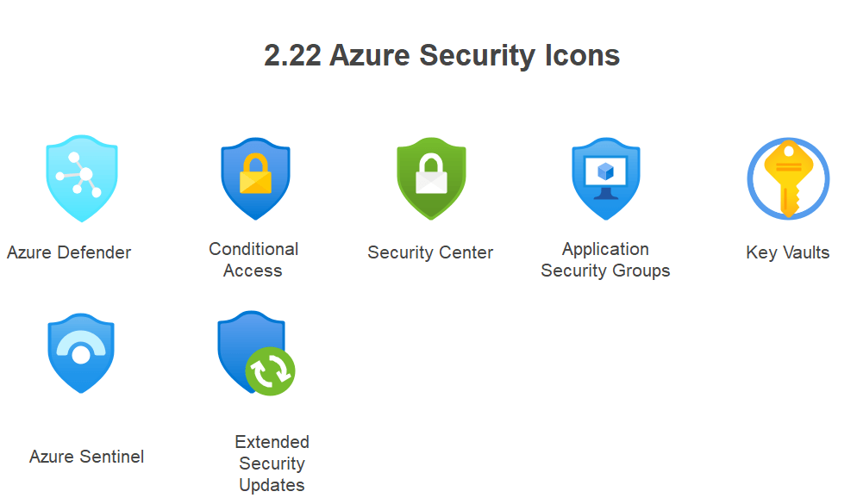This screenshot has height=504, width=857.
Task: Click the 2.22 Azure Security Icons heading
Action: pos(442,55)
